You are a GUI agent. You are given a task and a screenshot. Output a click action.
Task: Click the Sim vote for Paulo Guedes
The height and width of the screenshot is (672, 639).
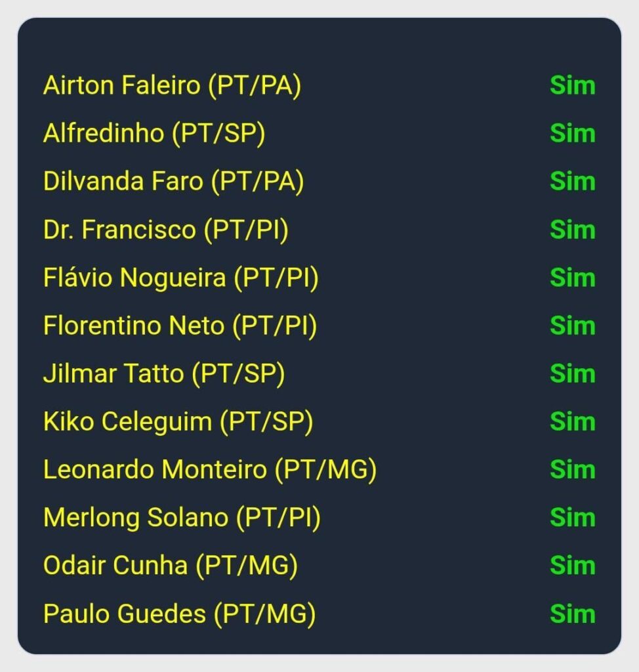coord(572,614)
